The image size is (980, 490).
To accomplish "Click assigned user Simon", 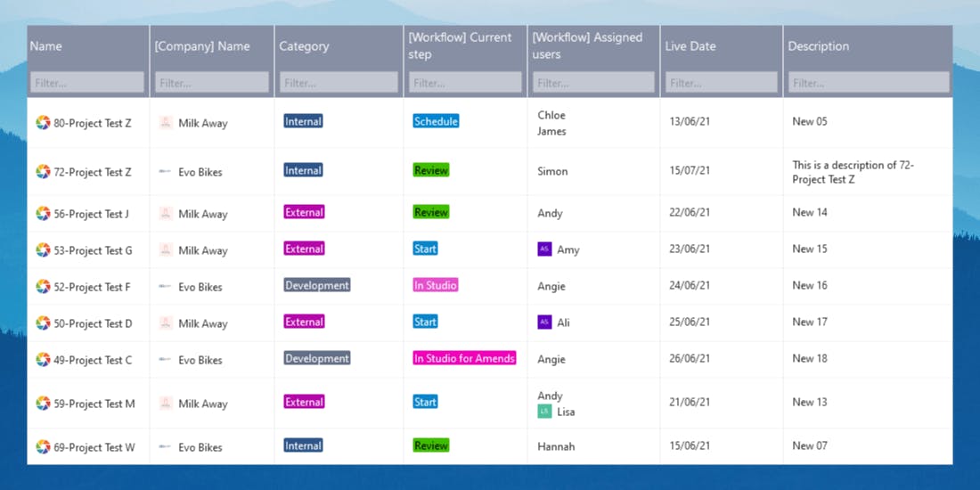I will [x=552, y=171].
